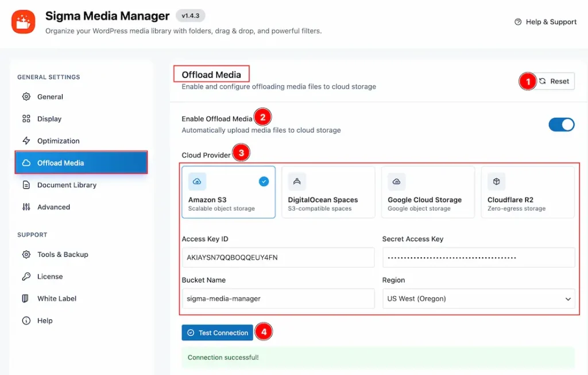This screenshot has width=588, height=375.
Task: Select Cloudflare R2 as cloud provider
Action: 528,192
